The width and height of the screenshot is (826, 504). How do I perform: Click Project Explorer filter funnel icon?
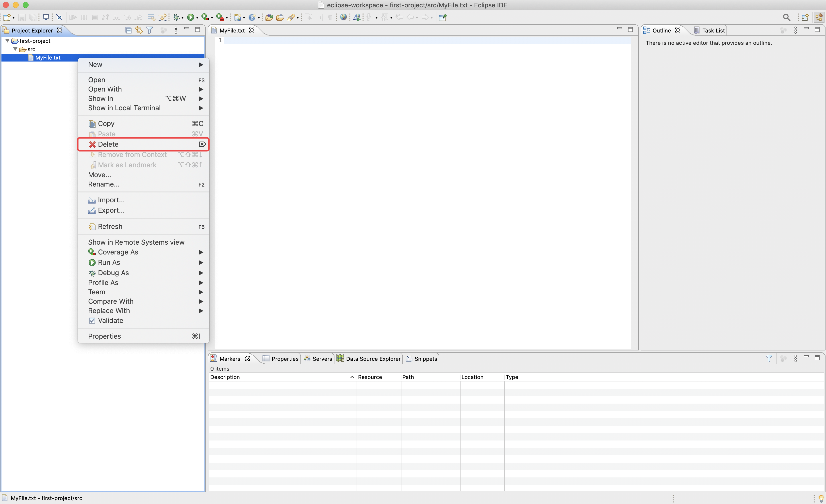point(149,30)
